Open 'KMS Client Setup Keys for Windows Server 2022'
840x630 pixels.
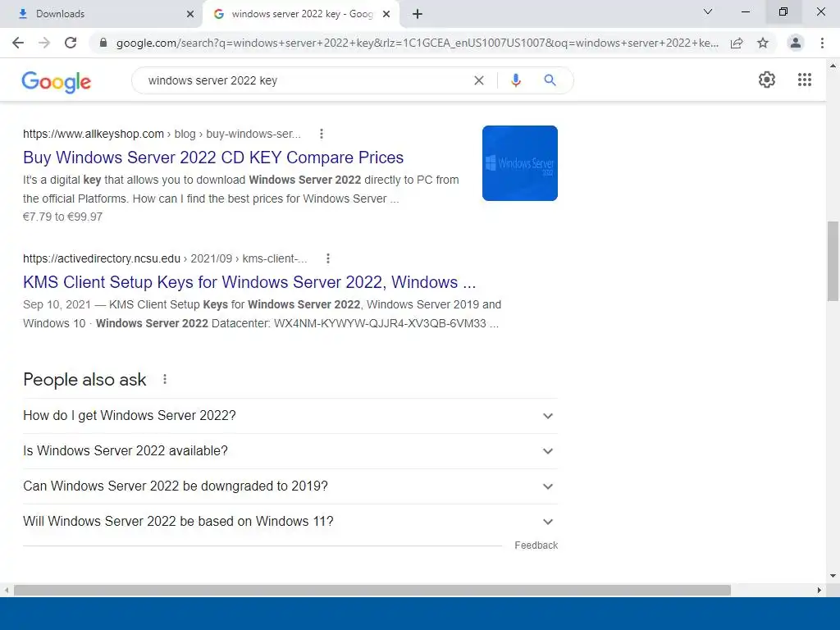(x=249, y=282)
